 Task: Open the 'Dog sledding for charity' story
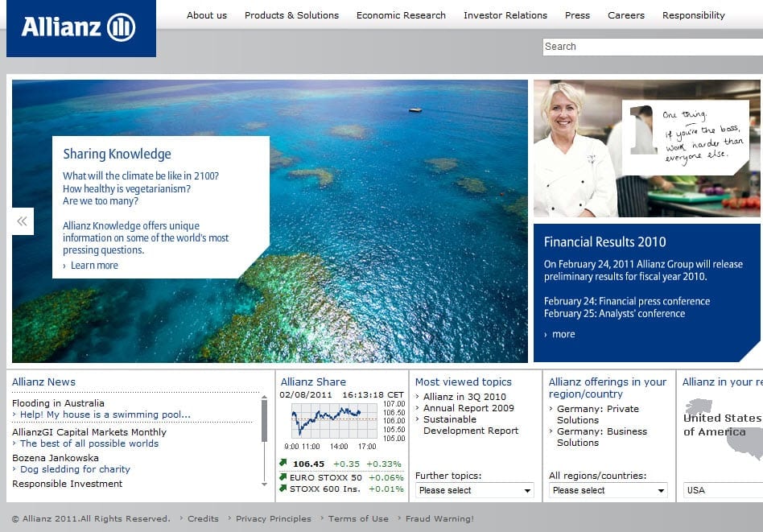pos(75,469)
